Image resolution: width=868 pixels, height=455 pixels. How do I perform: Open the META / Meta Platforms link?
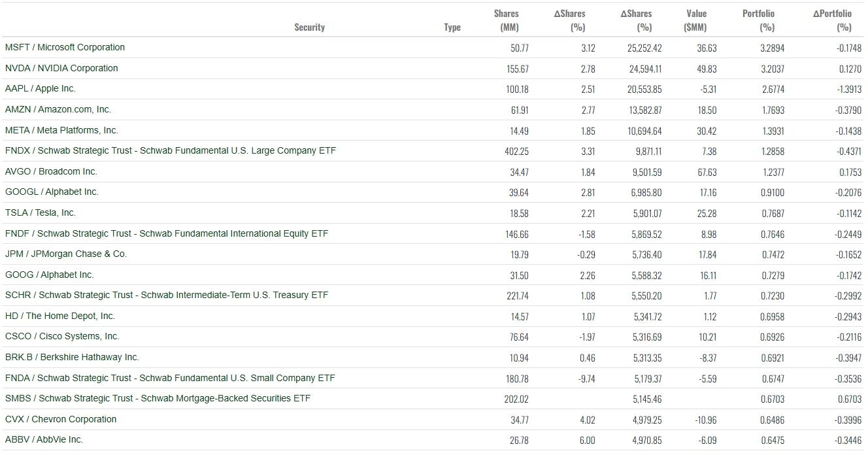[x=61, y=130]
